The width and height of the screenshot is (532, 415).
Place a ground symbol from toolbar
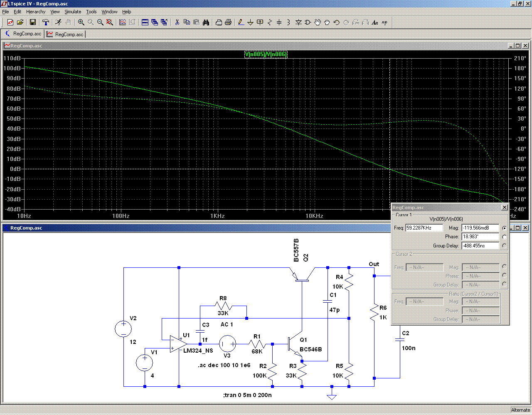(250, 22)
